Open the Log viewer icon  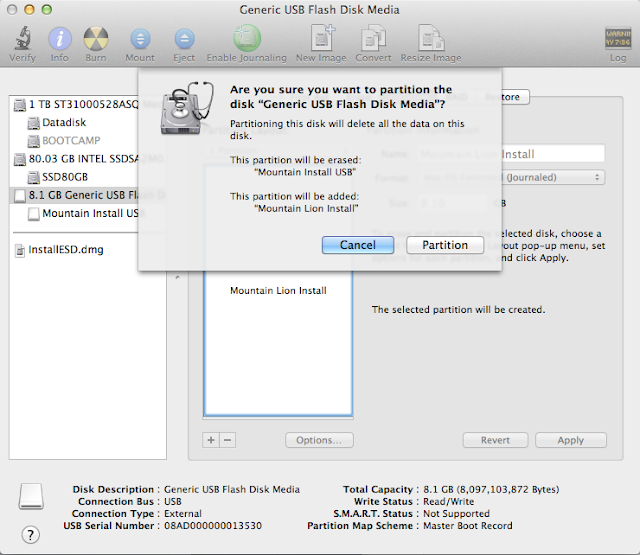pos(618,38)
